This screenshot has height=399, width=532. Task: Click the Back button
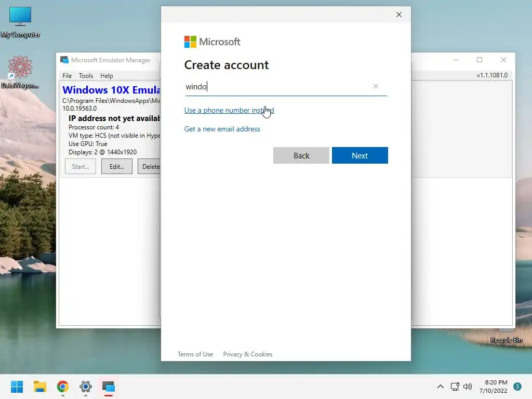tap(301, 155)
